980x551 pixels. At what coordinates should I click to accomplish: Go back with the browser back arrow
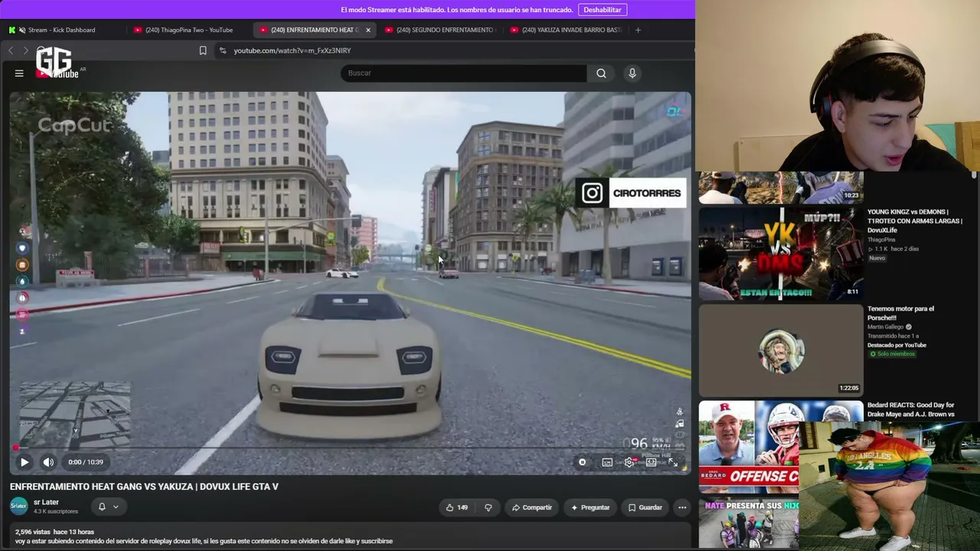(x=11, y=51)
